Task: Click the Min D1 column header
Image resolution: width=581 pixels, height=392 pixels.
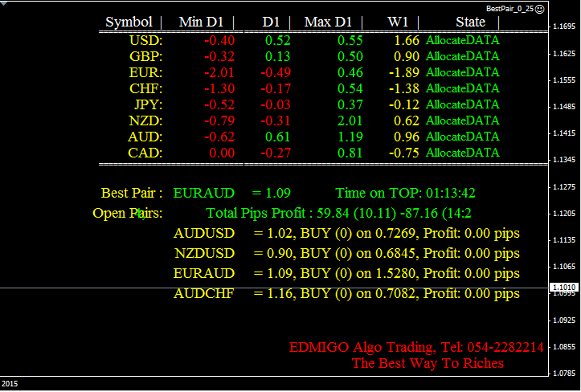Action: pyautogui.click(x=201, y=22)
